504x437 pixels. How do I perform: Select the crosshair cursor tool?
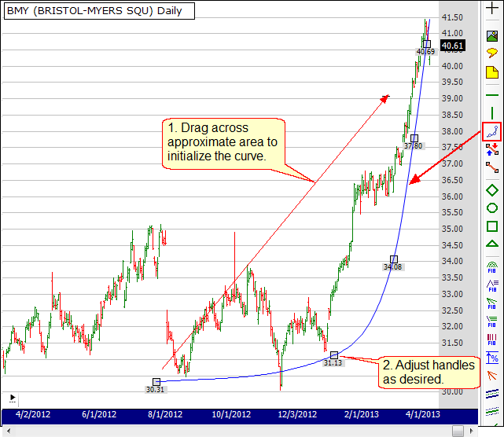point(492,8)
